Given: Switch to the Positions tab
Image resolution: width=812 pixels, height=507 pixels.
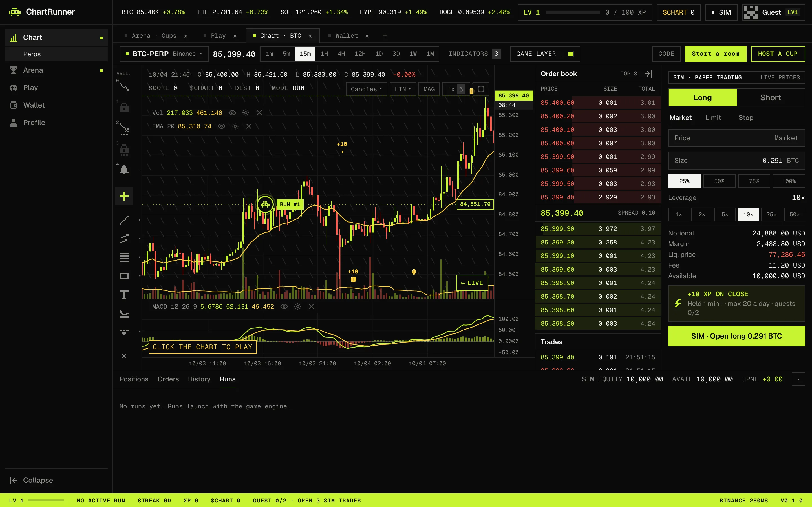Looking at the screenshot, I should click(x=134, y=379).
